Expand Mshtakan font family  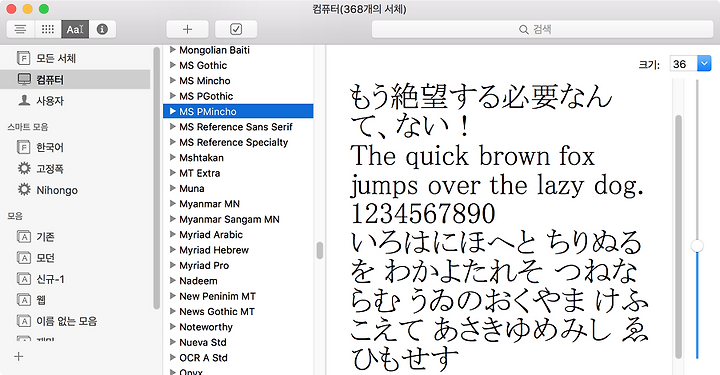coord(173,157)
